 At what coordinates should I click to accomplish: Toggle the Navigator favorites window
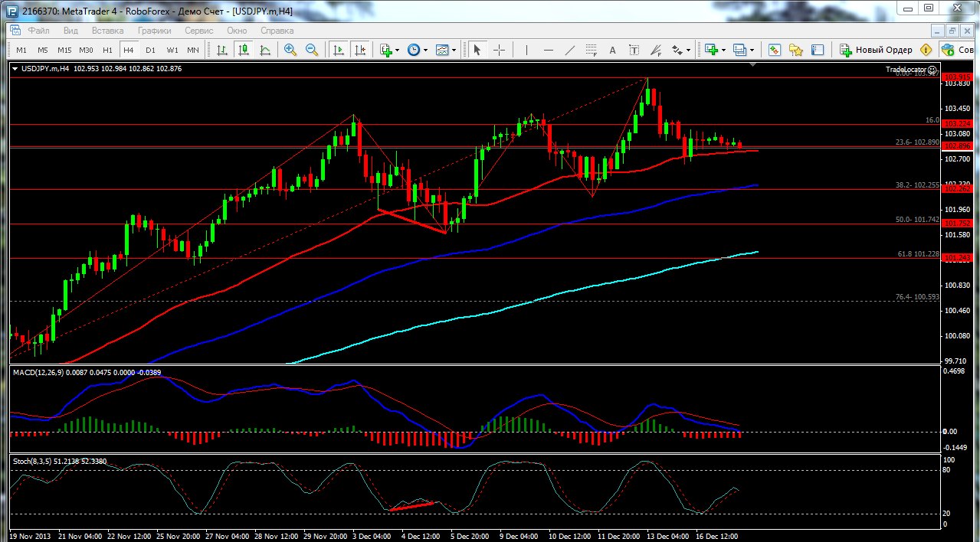click(x=796, y=50)
